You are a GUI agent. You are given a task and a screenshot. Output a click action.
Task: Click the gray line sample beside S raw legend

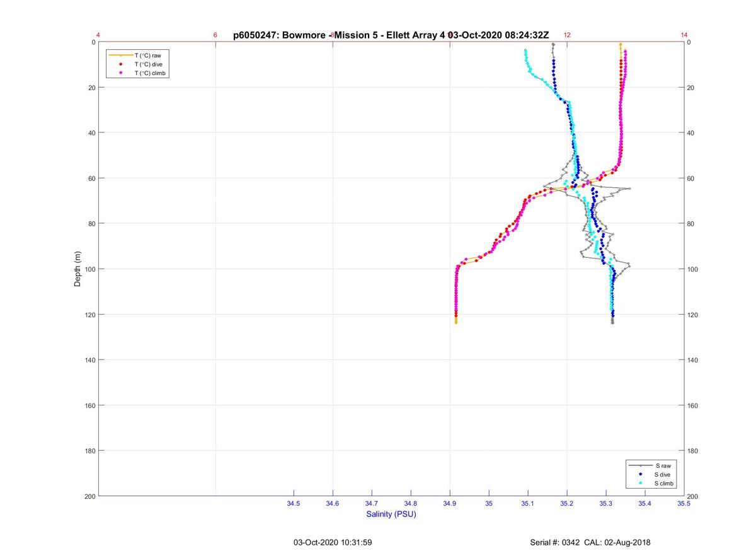(641, 465)
